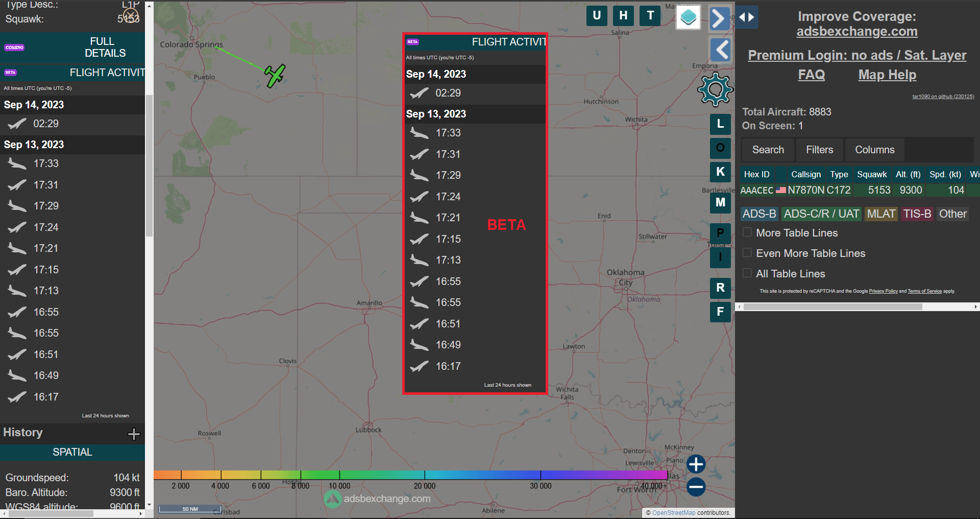Image resolution: width=980 pixels, height=519 pixels.
Task: Open the FAQ link
Action: [812, 75]
